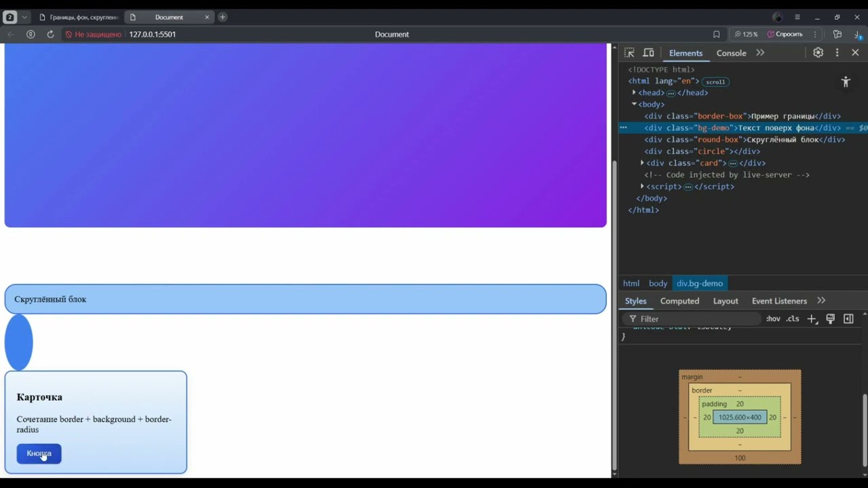This screenshot has height=488, width=868.
Task: Show more DevTools panels next to Console
Action: point(760,53)
